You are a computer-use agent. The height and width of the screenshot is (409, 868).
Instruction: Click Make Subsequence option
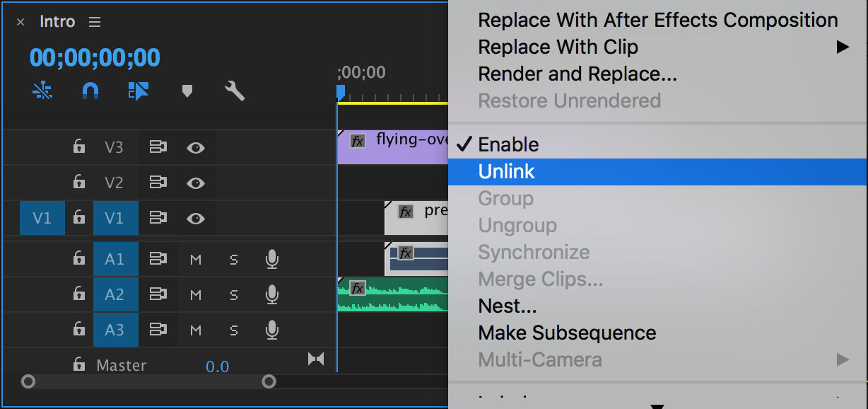click(567, 333)
